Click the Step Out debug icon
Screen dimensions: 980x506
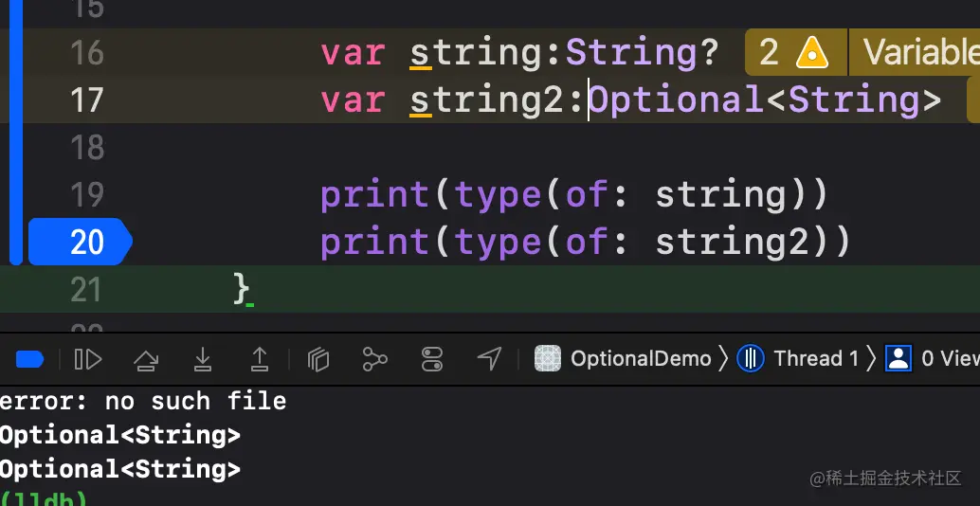[260, 359]
